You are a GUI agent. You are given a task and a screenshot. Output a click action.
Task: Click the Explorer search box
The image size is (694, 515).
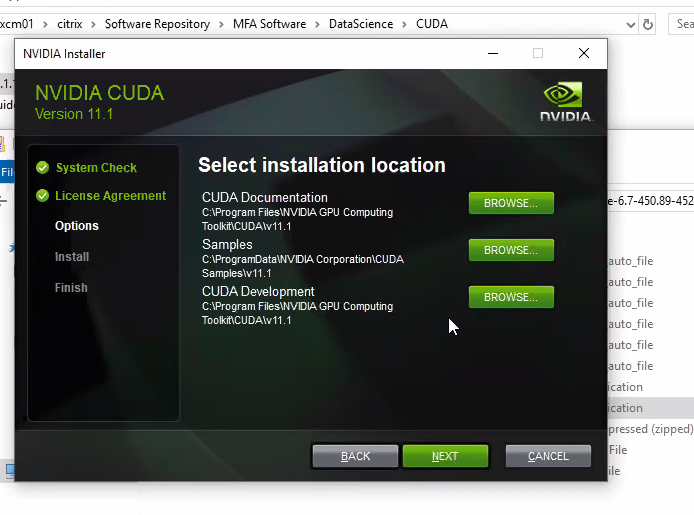[681, 24]
